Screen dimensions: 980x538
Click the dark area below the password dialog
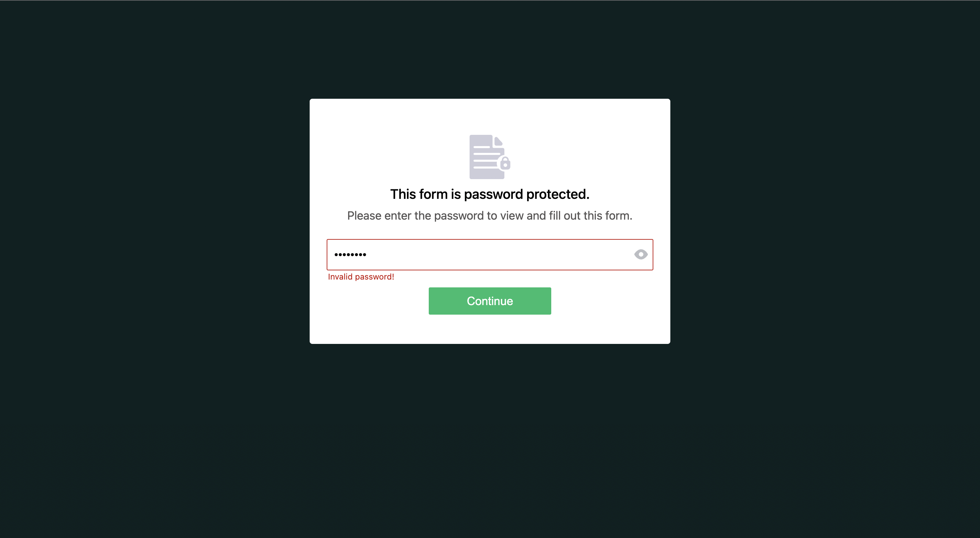pyautogui.click(x=490, y=438)
